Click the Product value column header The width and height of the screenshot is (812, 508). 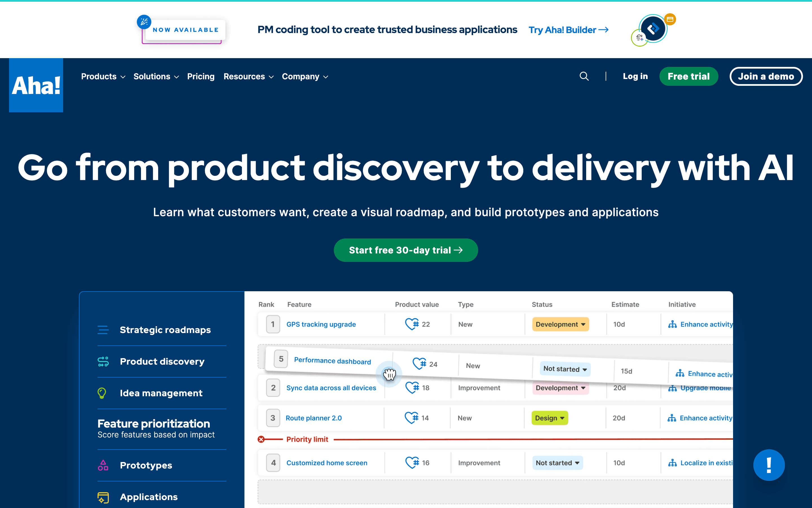(417, 305)
